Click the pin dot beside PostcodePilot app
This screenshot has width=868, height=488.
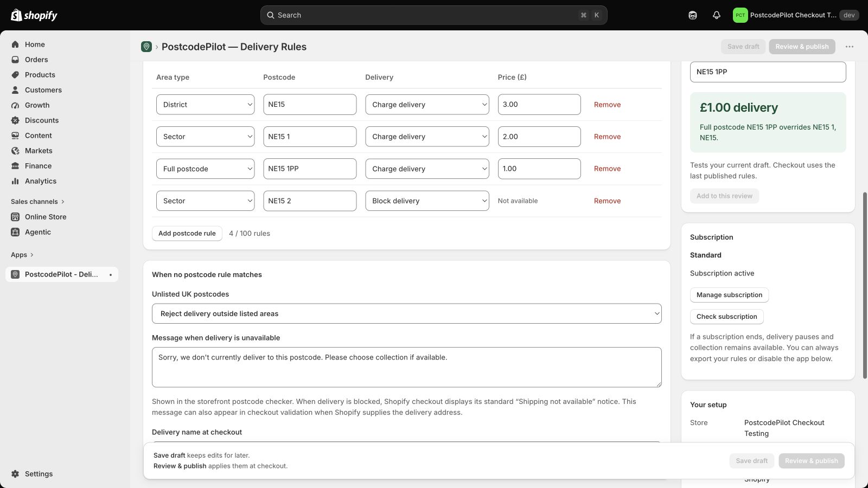[111, 275]
